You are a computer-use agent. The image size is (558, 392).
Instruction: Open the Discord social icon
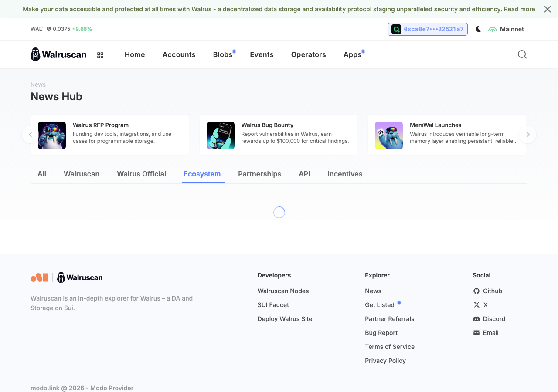[x=476, y=319]
